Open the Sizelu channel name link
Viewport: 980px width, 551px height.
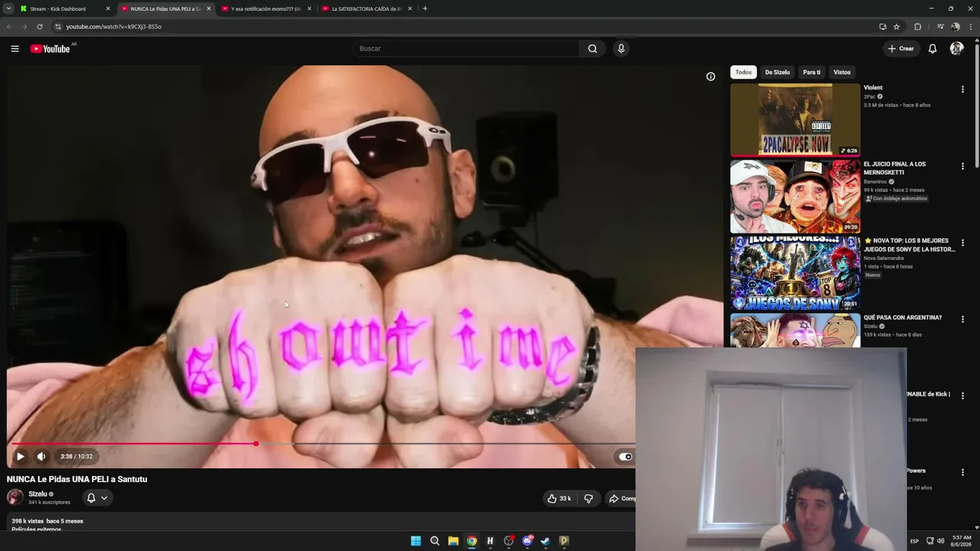coord(38,494)
